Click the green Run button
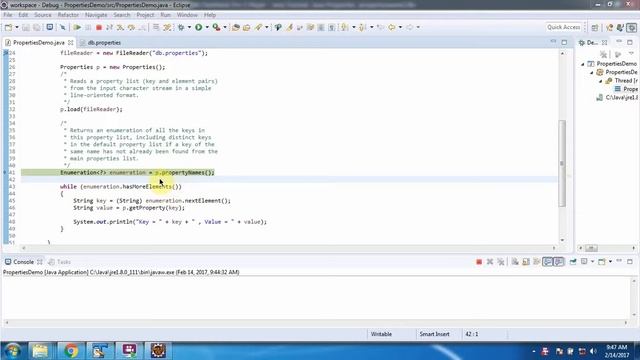This screenshot has height=360, width=640. tap(198, 27)
